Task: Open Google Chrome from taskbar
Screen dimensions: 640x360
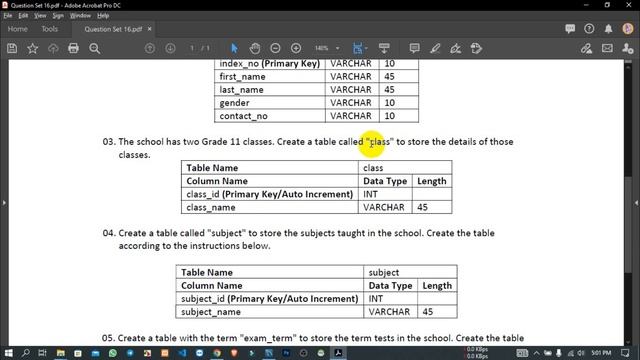Action: 217,353
